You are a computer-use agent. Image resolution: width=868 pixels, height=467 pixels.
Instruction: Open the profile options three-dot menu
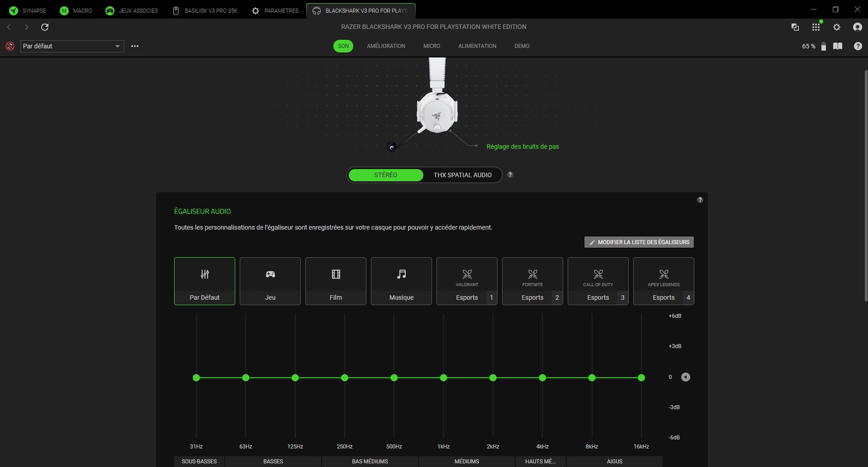(134, 46)
